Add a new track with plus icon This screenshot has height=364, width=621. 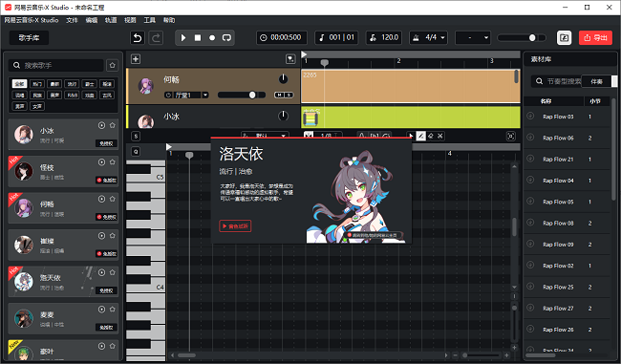[x=136, y=59]
